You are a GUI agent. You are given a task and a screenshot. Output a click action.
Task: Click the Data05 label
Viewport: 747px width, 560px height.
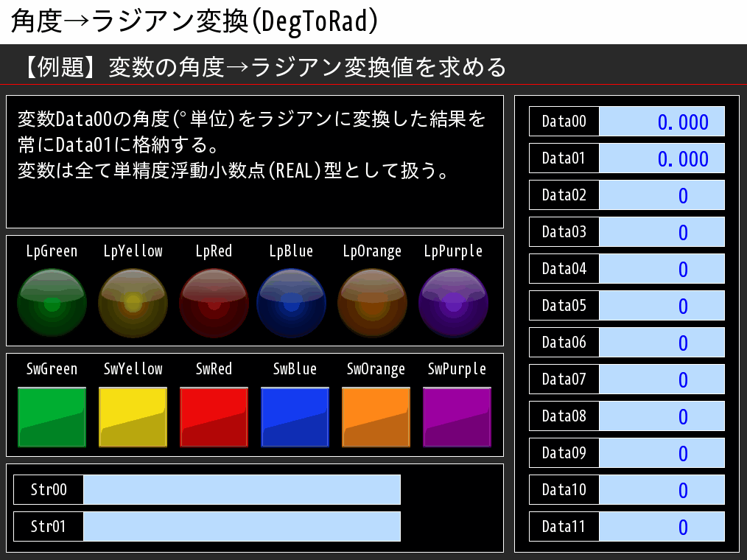pyautogui.click(x=564, y=306)
